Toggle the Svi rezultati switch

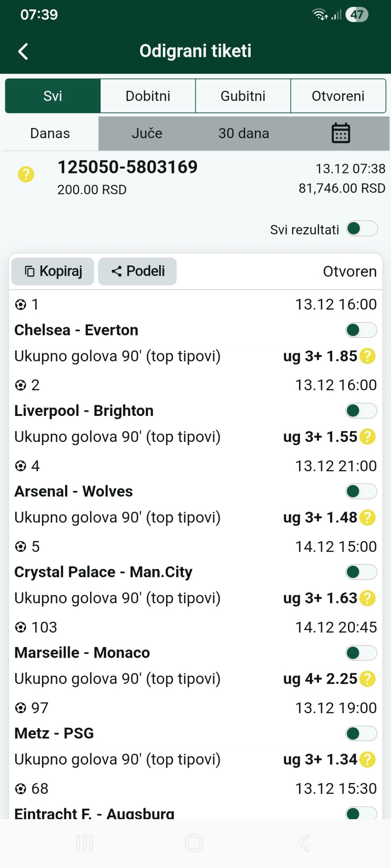(362, 229)
